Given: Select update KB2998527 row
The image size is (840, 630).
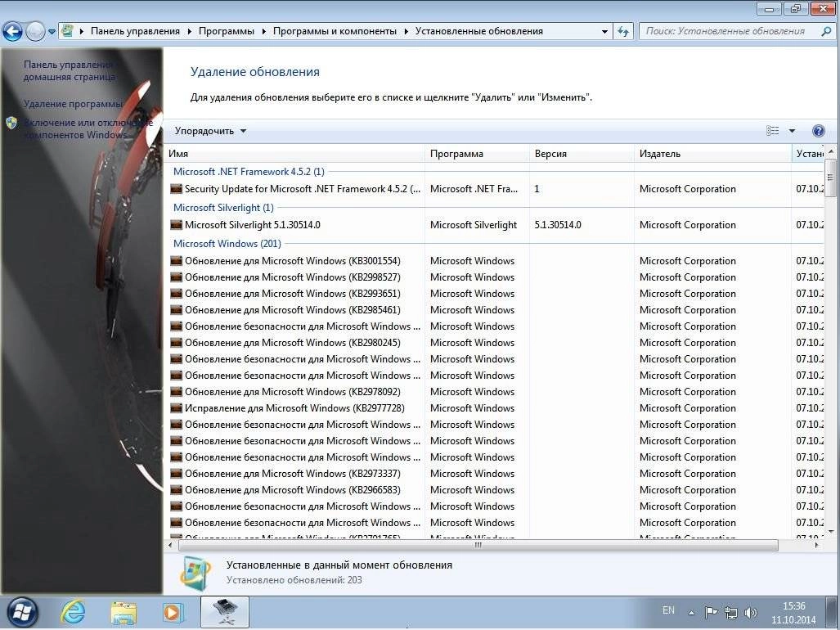Looking at the screenshot, I should (x=495, y=277).
